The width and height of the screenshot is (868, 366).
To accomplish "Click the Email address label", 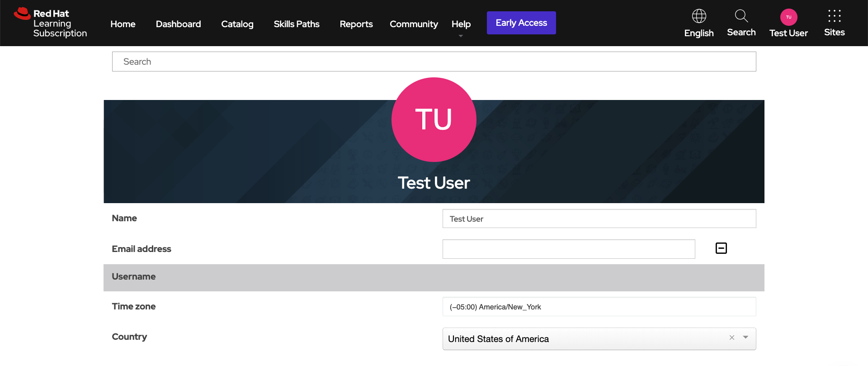I will pyautogui.click(x=142, y=249).
